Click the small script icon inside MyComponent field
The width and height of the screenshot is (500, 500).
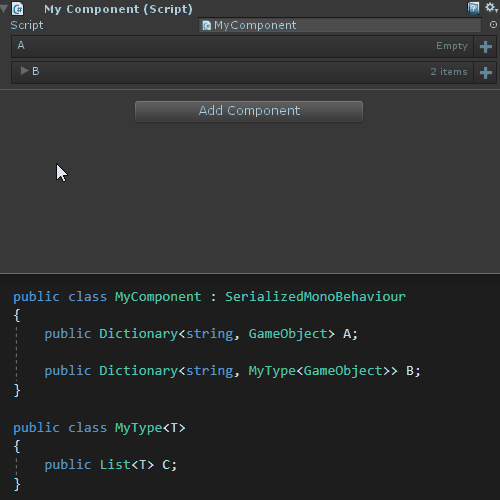[x=207, y=26]
